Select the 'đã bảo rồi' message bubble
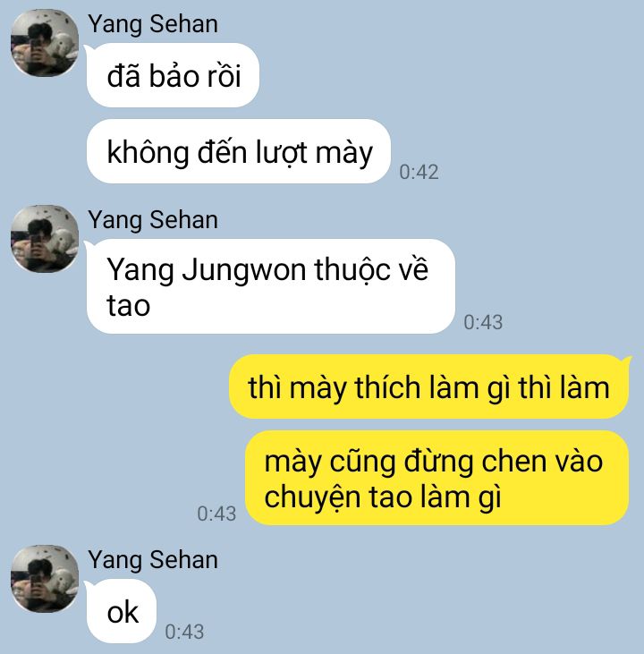 click(173, 75)
